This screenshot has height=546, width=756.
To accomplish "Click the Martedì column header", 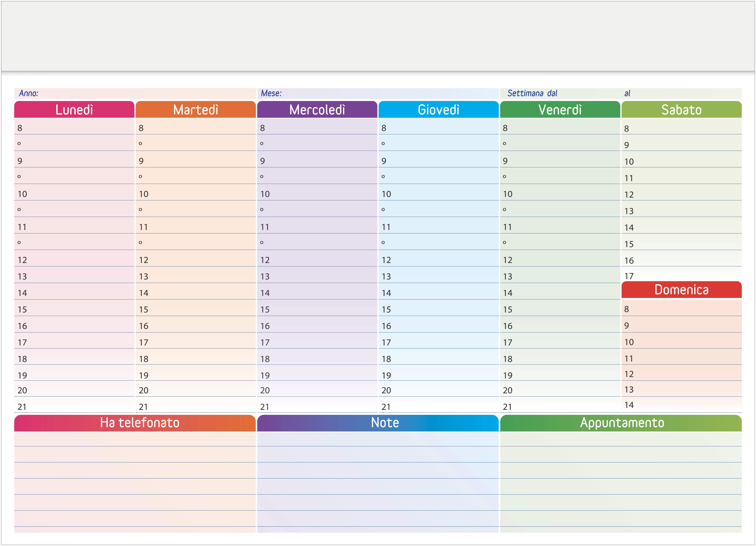I will [196, 109].
